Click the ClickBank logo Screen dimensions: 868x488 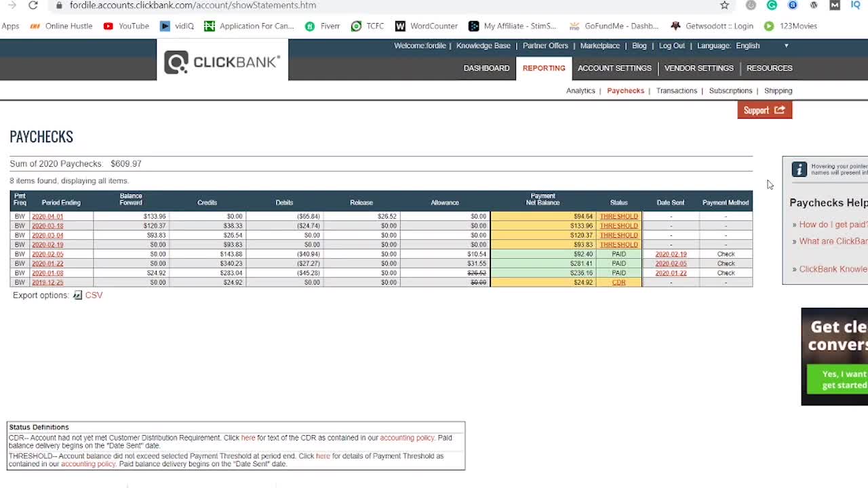(222, 62)
